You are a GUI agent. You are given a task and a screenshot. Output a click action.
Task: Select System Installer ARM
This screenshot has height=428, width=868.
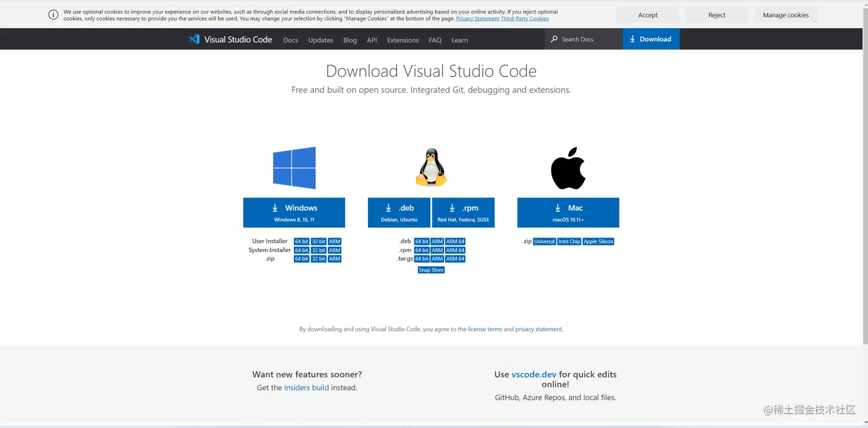point(335,250)
